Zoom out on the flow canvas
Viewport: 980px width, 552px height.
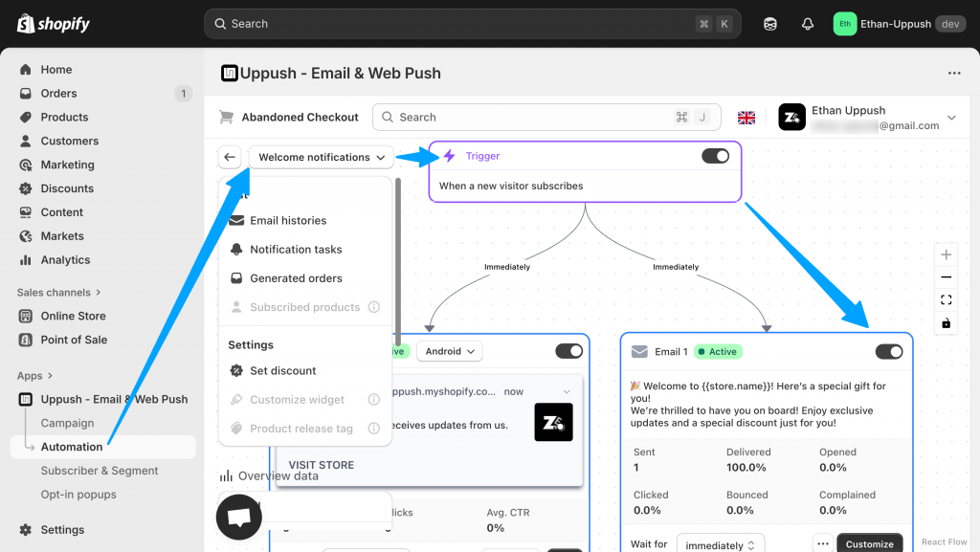click(947, 277)
